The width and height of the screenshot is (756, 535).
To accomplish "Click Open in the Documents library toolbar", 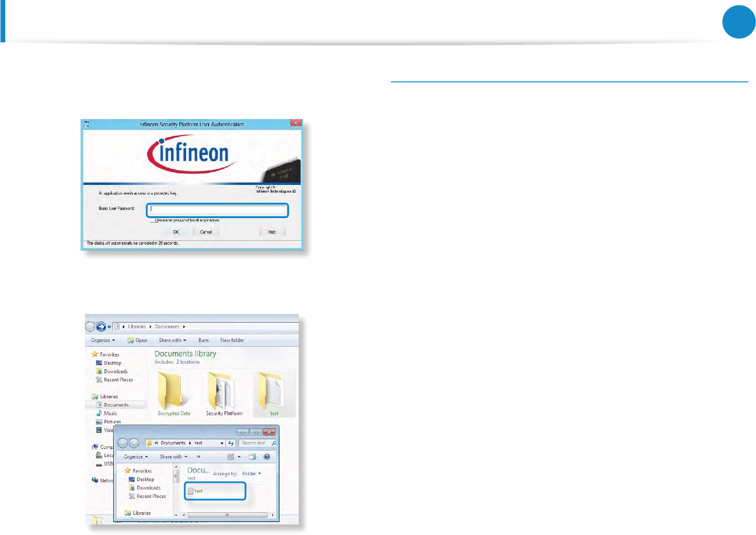I will point(137,340).
